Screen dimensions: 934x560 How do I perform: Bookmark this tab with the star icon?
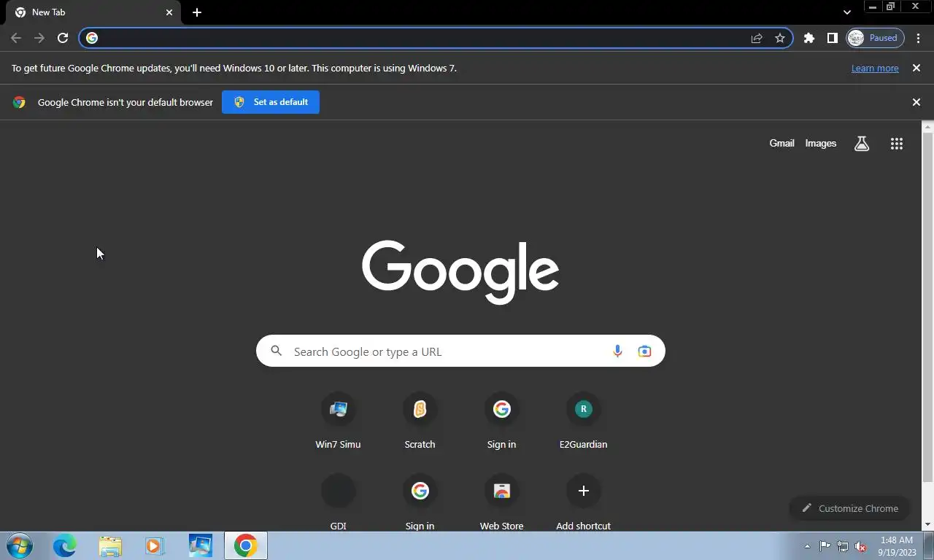[780, 38]
